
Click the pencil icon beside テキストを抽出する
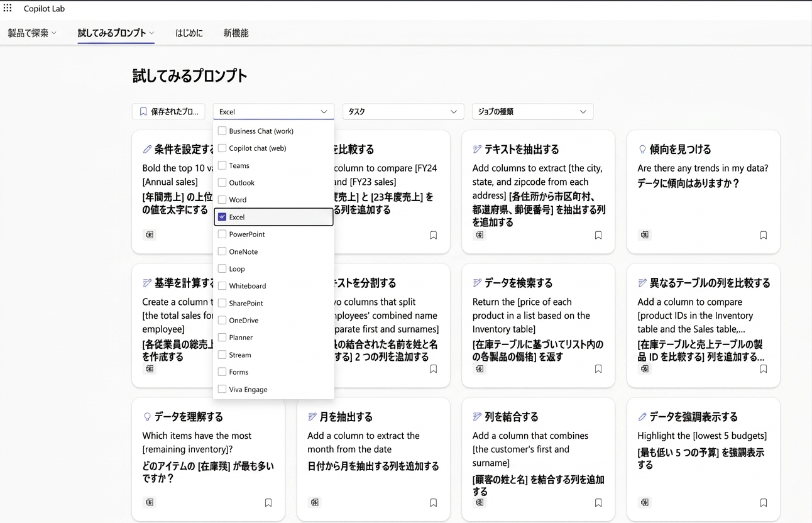(x=477, y=149)
